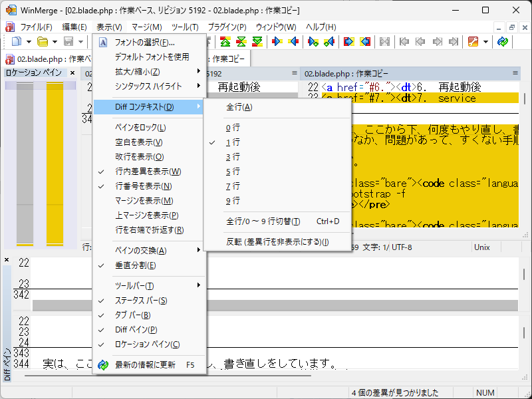Click the 4 個の差異が見つかりました status text
Screen dimensions: 532x399
395,393
